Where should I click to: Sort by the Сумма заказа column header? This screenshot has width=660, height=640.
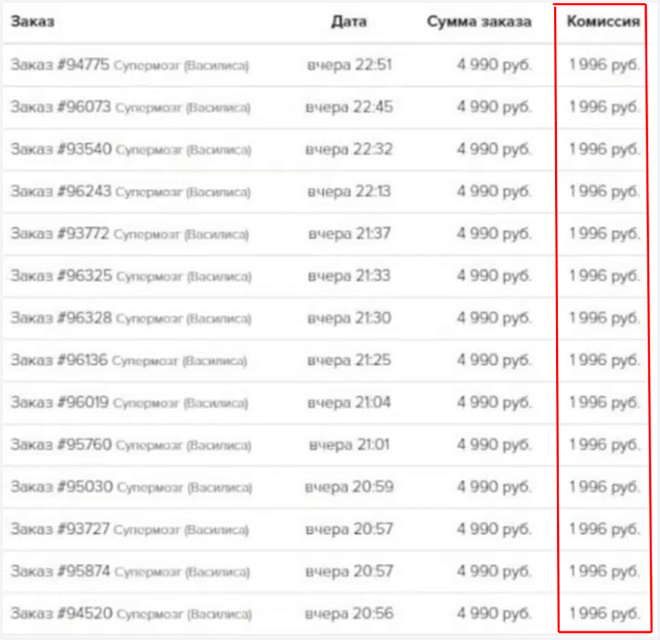tap(479, 21)
